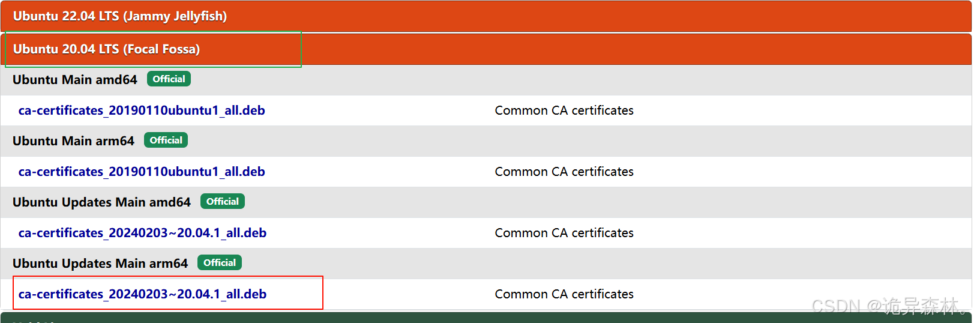
Task: Click the Ubuntu Main arm64 heading
Action: tap(73, 141)
